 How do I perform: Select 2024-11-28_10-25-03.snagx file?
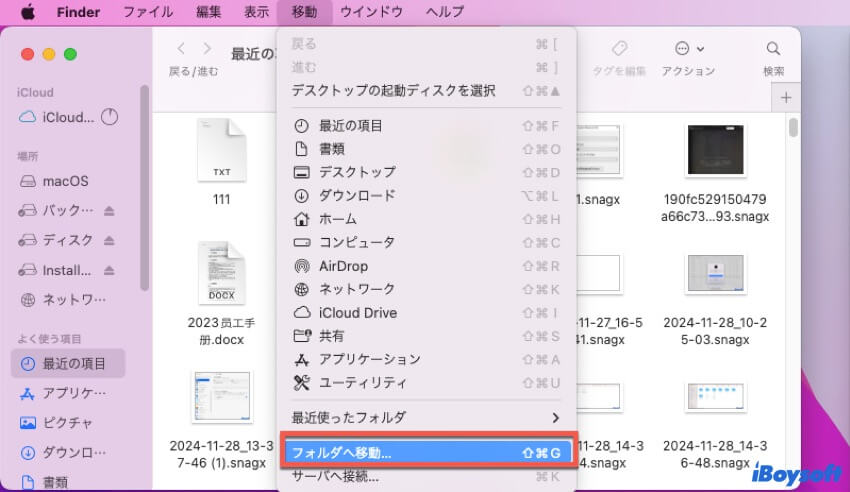[715, 300]
